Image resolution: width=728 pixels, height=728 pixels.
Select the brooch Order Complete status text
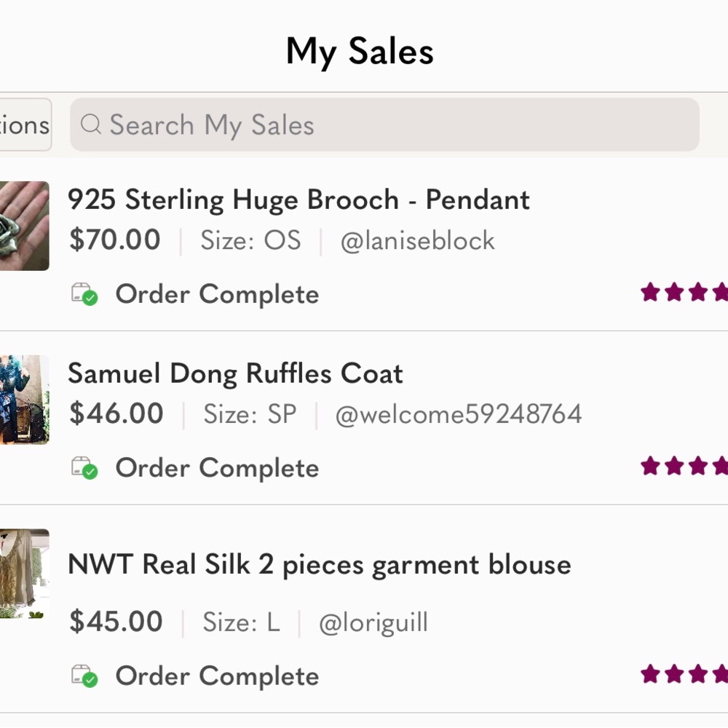pyautogui.click(x=217, y=294)
